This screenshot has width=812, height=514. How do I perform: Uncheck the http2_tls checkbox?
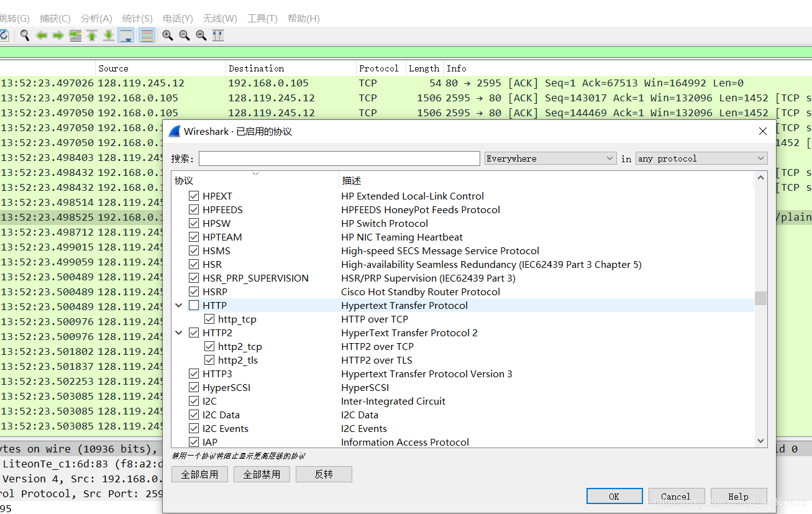click(x=209, y=360)
